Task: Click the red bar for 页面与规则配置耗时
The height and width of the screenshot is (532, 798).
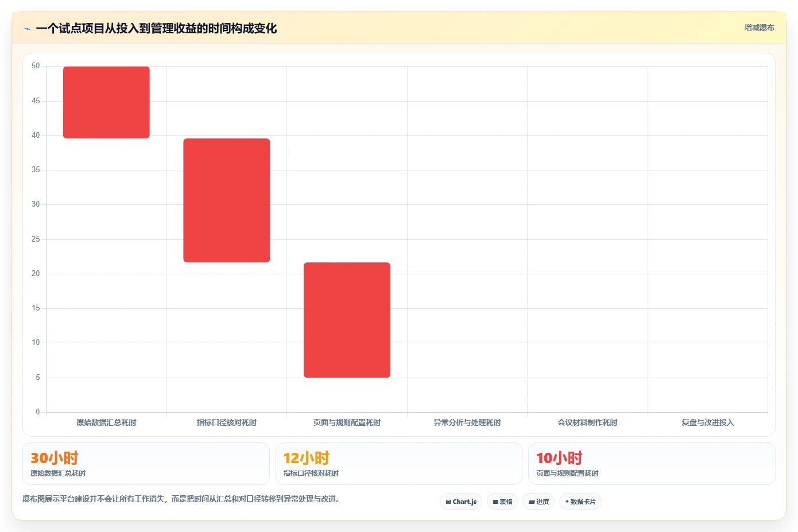Action: pos(347,320)
